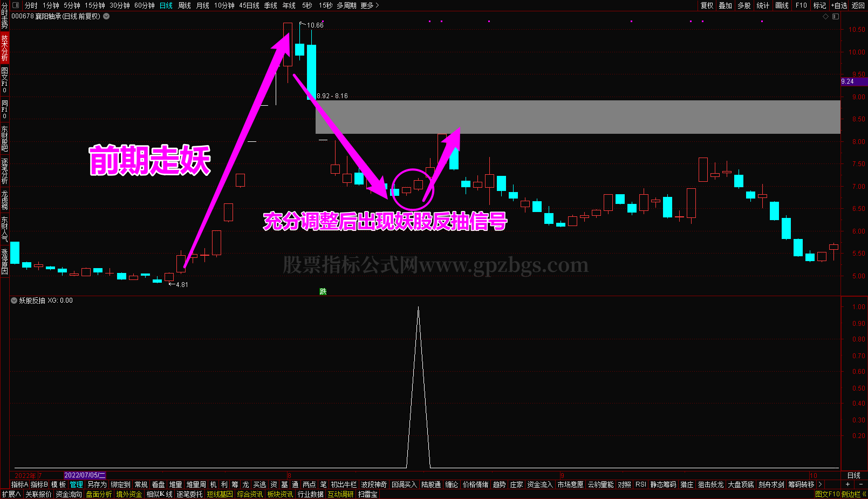The height and width of the screenshot is (499, 868).
Task: Open the 画线 drawing tools
Action: [x=782, y=5]
